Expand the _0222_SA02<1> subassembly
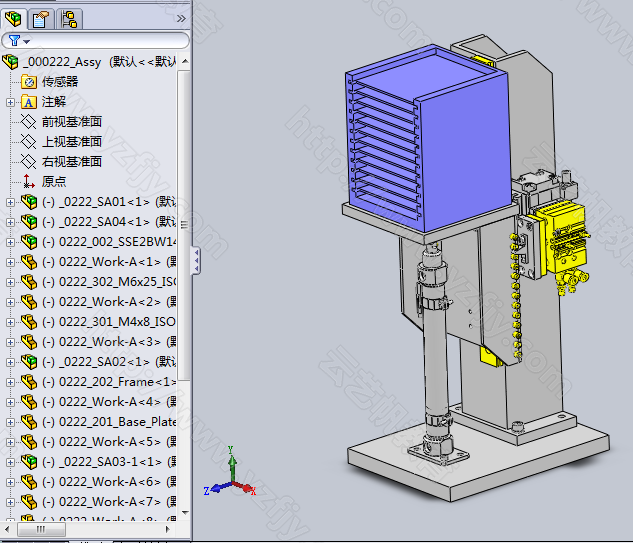 pos(10,362)
